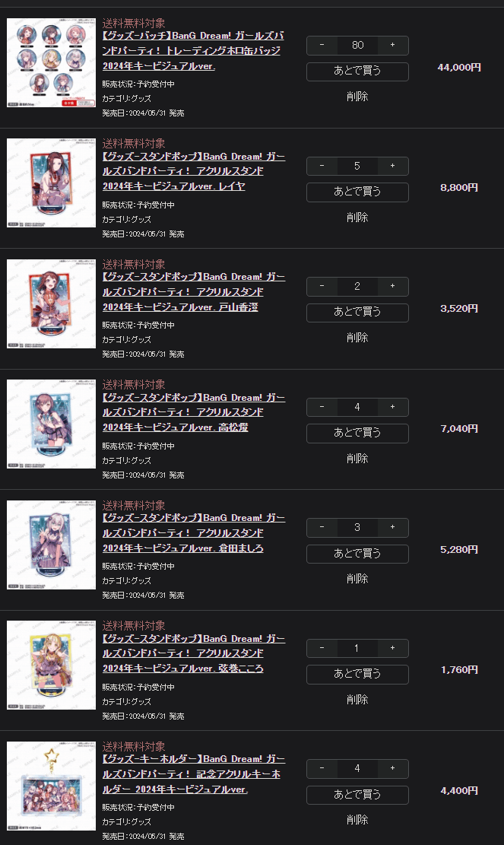
Task: Increase quantity for the 高松燈 acrylic stand
Action: click(392, 407)
